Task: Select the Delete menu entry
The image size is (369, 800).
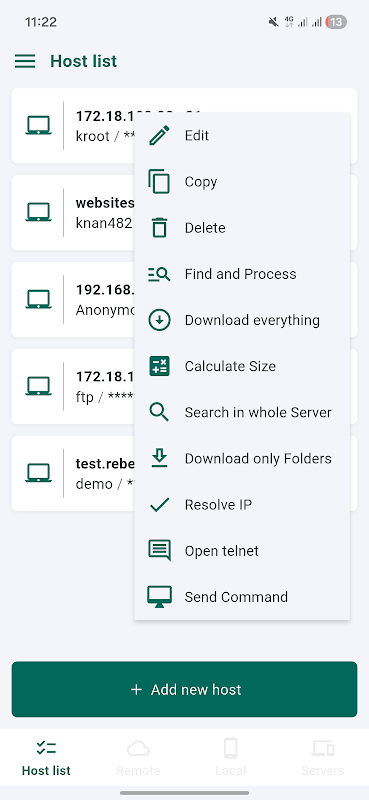Action: point(242,228)
